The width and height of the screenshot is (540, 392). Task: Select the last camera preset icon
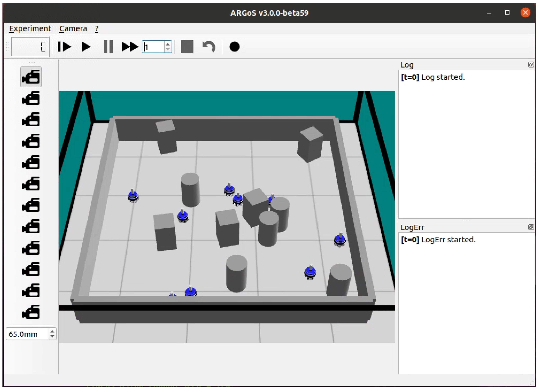[x=31, y=312]
